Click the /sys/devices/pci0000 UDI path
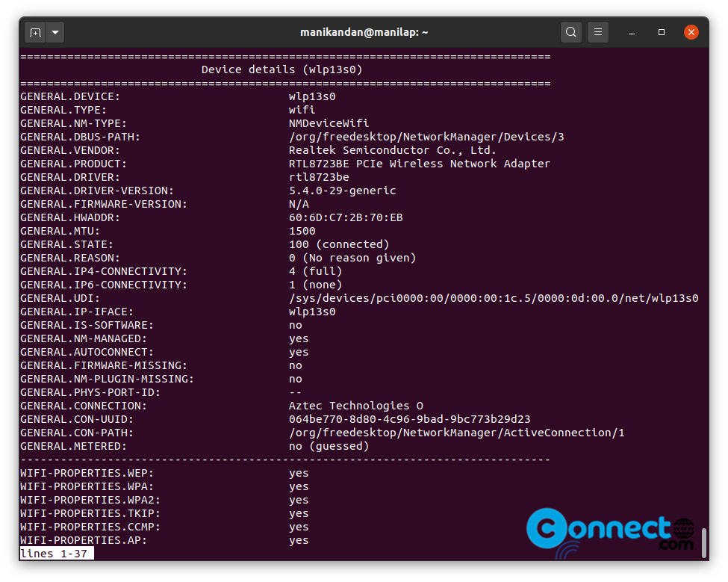The height and width of the screenshot is (582, 728). (x=494, y=298)
